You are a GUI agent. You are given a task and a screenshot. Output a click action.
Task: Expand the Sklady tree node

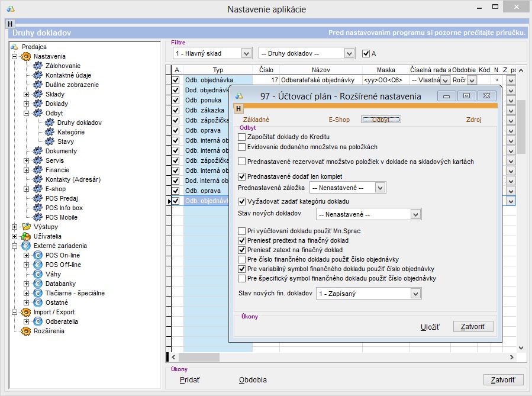point(26,94)
